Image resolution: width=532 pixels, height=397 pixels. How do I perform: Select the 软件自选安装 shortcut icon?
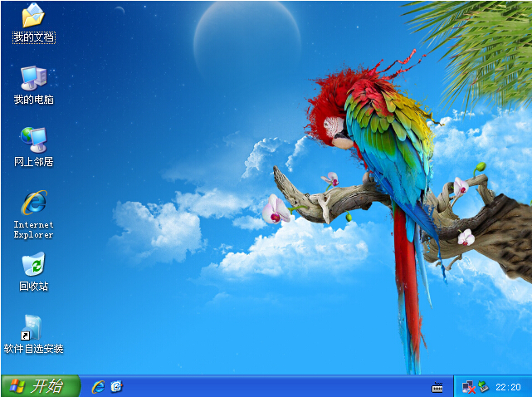tap(33, 327)
